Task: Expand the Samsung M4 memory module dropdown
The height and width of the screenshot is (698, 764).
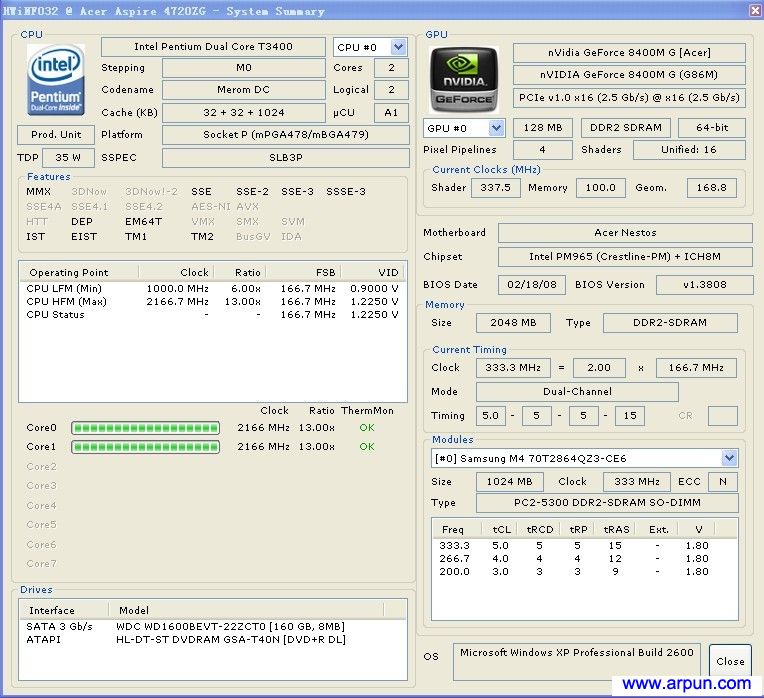Action: (729, 458)
